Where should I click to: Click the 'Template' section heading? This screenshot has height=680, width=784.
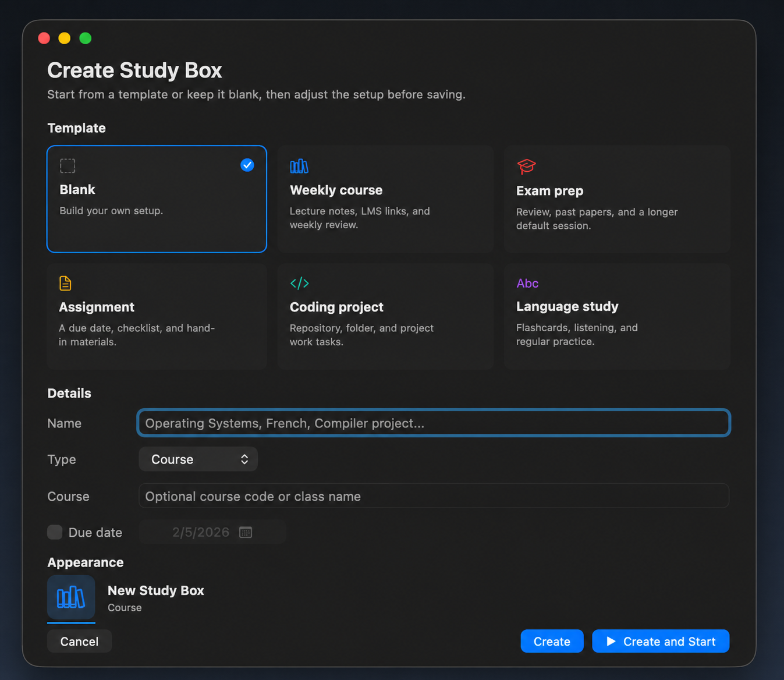pyautogui.click(x=77, y=128)
